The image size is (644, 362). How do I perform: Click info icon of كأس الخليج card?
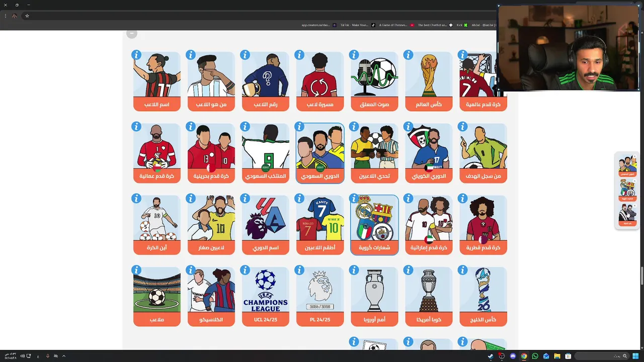click(x=462, y=270)
